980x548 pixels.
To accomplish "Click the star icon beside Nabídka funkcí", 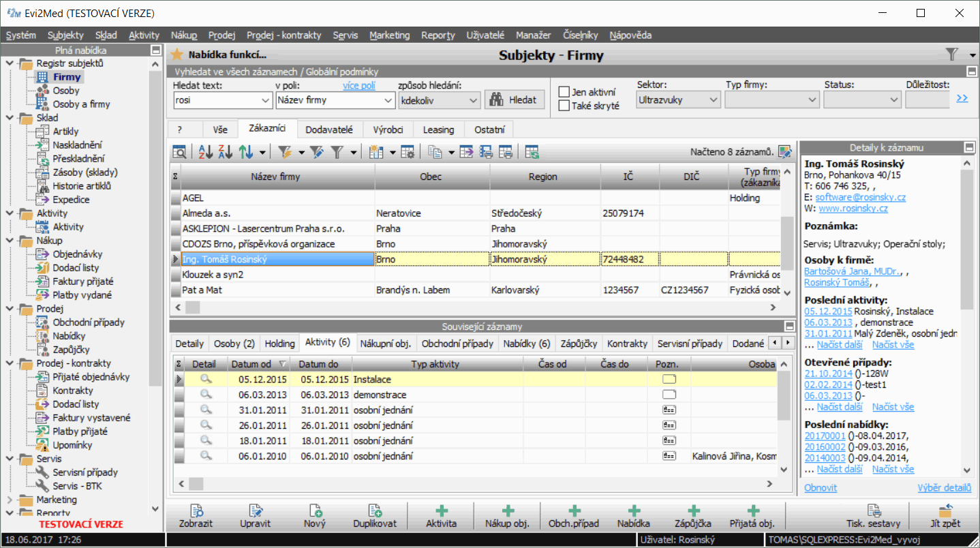I will 177,55.
